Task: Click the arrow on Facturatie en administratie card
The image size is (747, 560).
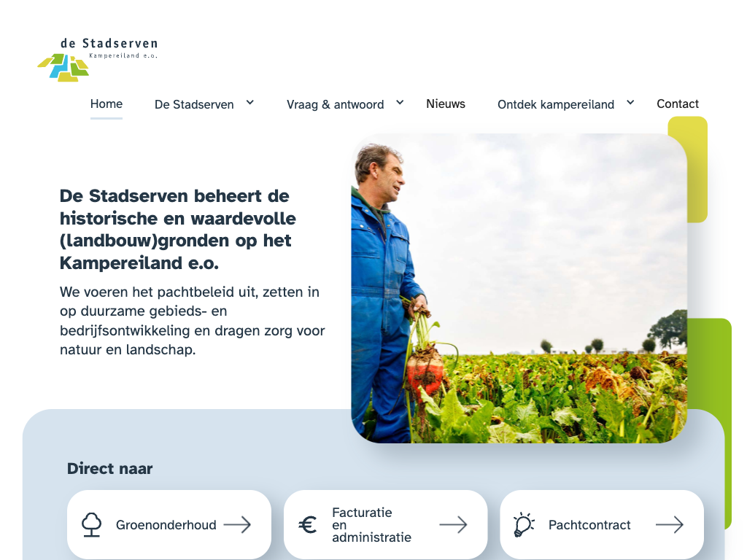Action: pos(454,525)
